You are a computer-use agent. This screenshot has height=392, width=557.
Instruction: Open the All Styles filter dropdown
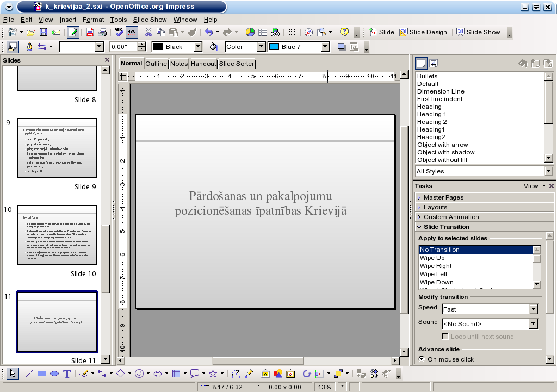point(548,171)
